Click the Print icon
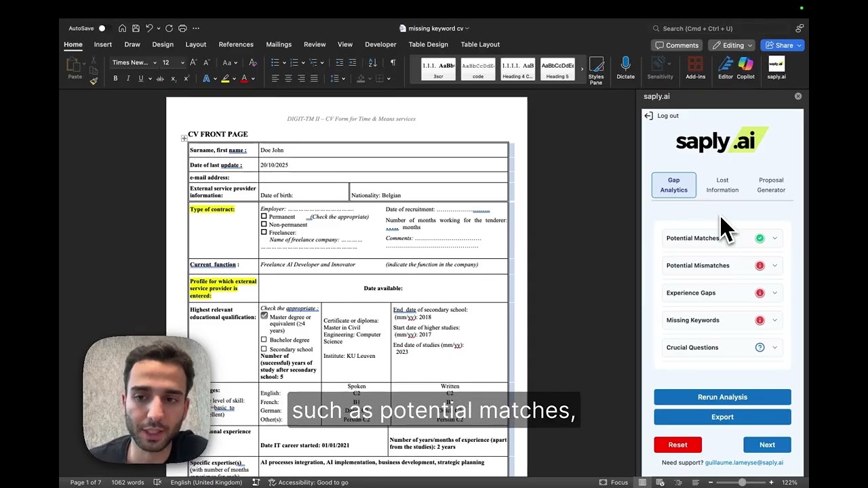Viewport: 868px width, 488px height. [182, 28]
